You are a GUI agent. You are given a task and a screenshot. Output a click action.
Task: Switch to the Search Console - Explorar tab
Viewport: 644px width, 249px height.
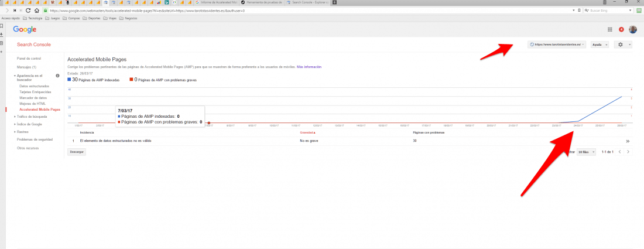307,2
